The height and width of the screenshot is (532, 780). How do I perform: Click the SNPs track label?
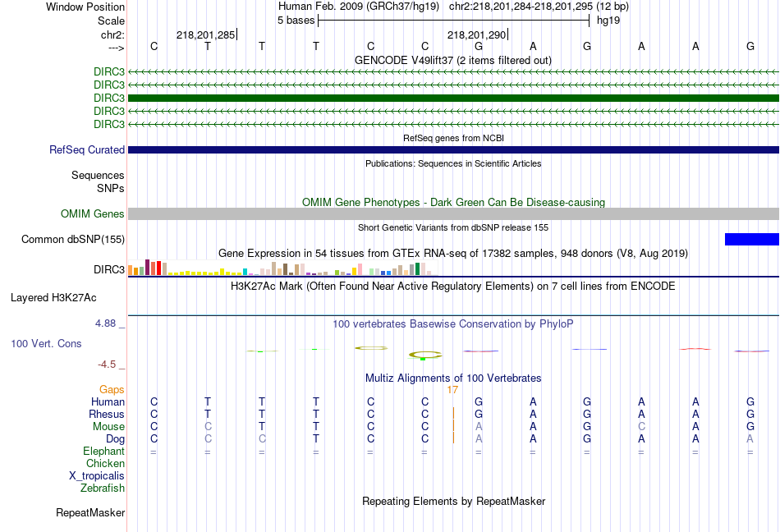[111, 188]
